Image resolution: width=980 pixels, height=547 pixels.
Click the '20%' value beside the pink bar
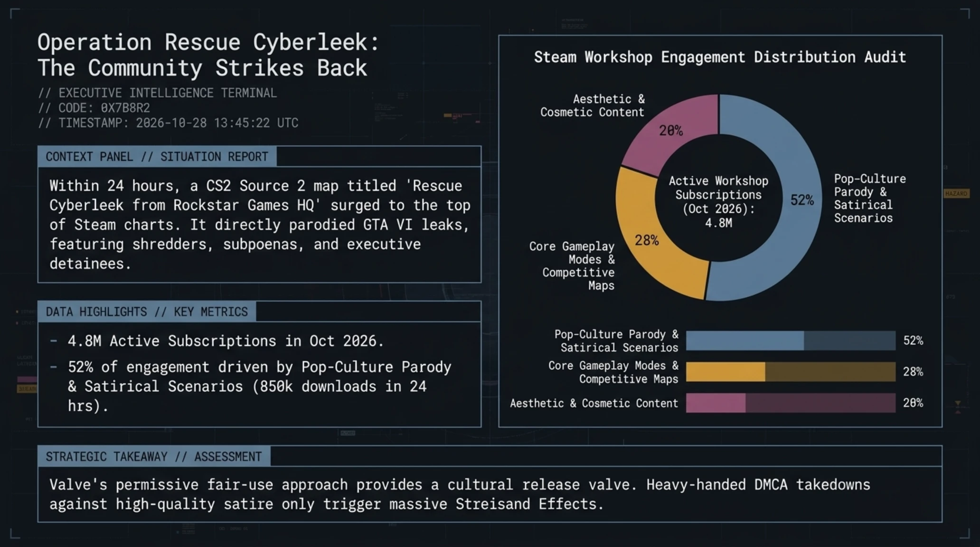(x=913, y=403)
